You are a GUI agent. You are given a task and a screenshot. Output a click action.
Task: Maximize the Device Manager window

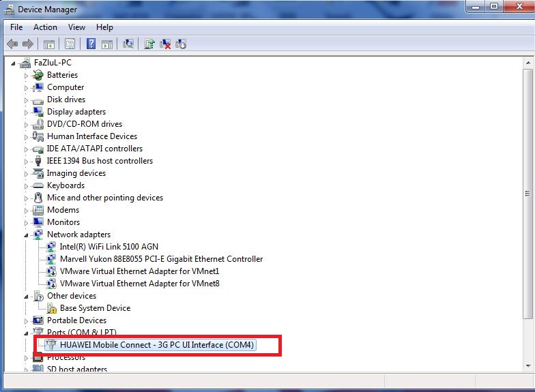click(494, 7)
